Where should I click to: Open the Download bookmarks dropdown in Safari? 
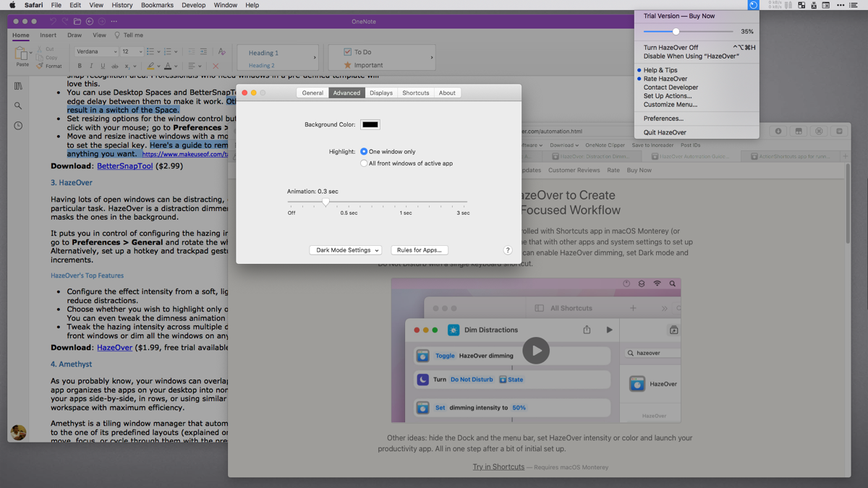[563, 145]
